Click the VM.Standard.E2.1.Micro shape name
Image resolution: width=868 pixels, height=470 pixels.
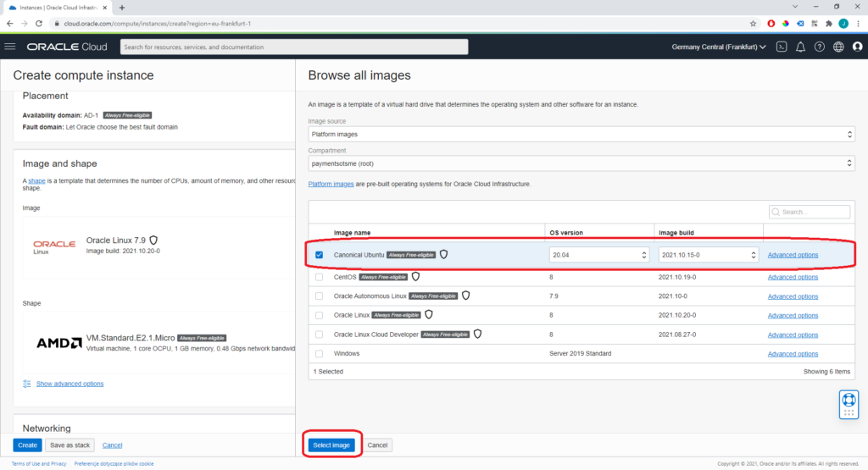[x=130, y=338]
